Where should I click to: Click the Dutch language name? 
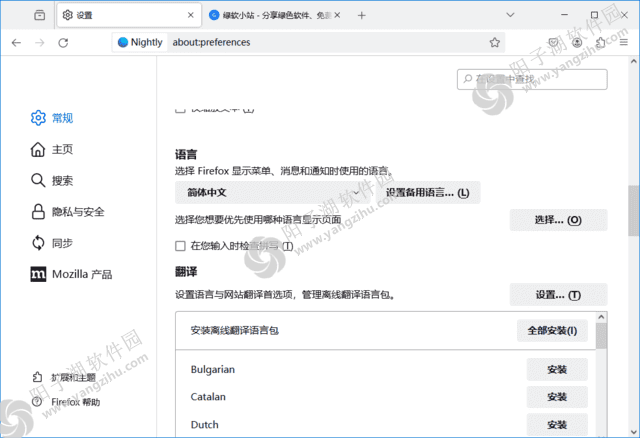(x=204, y=425)
